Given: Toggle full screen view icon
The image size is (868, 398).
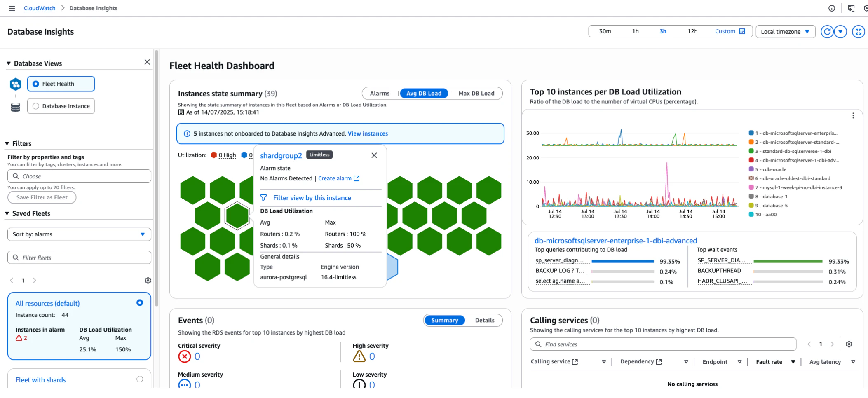Looking at the screenshot, I should 859,32.
